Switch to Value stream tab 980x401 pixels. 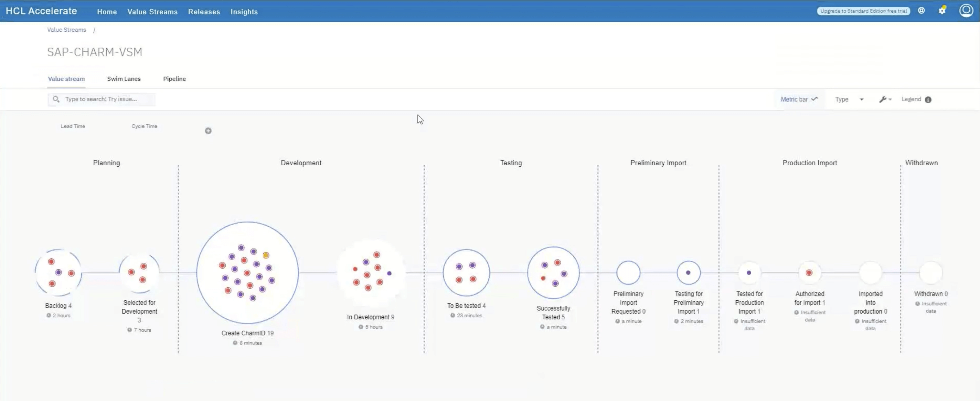66,79
